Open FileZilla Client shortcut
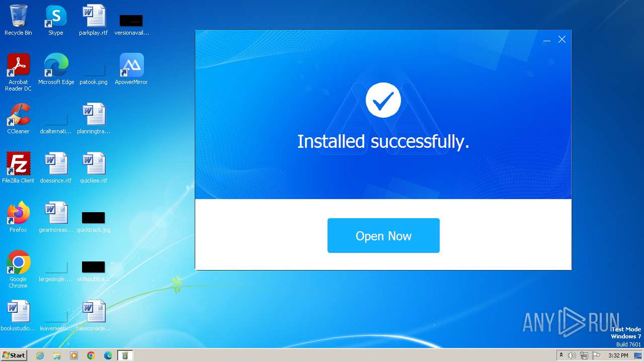Screen dimensions: 644x362 point(18,168)
